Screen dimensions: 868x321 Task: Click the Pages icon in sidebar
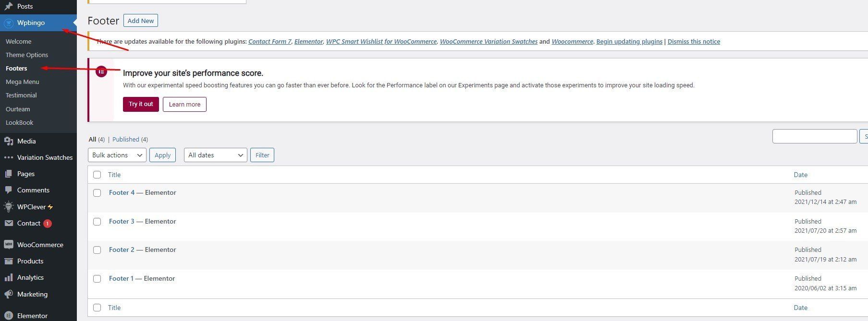click(x=8, y=174)
